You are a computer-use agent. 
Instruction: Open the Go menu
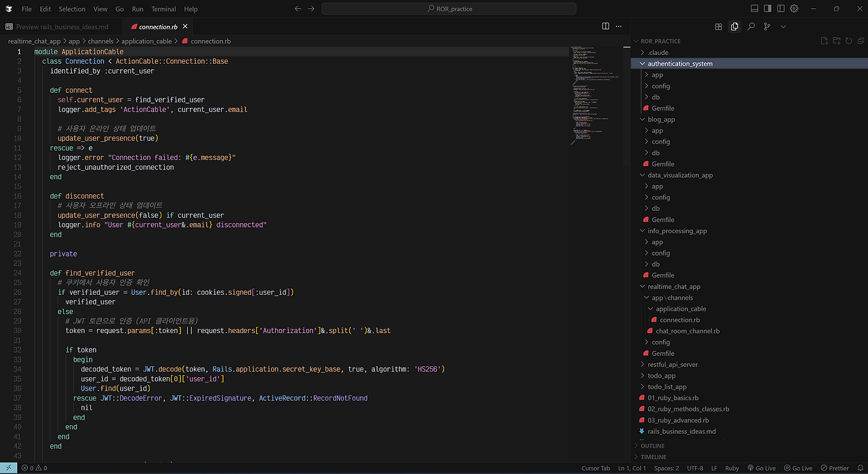tap(119, 9)
